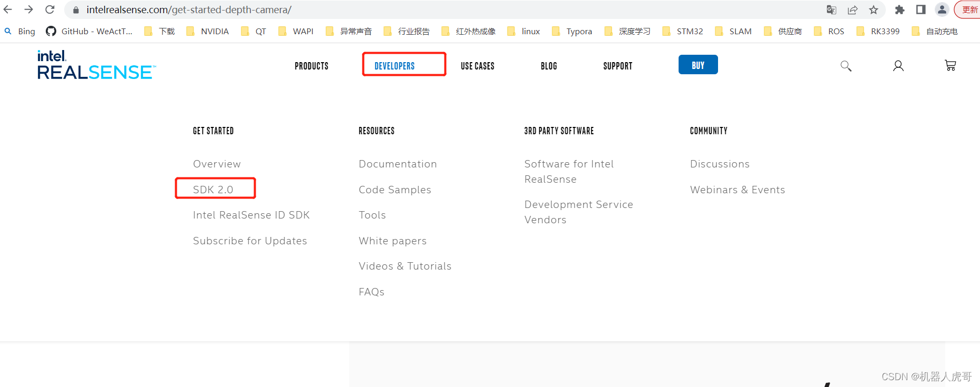Image resolution: width=980 pixels, height=387 pixels.
Task: Open the browser extensions puzzle icon
Action: point(900,9)
